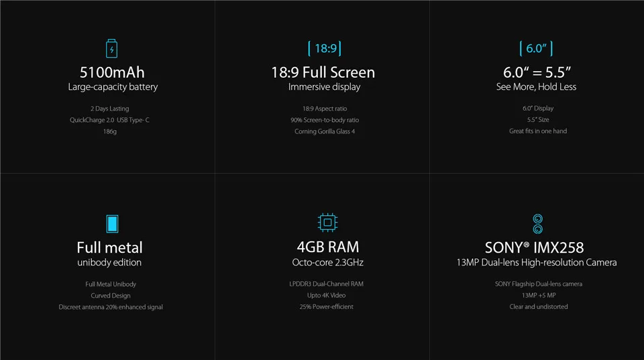Select the '18:9 Full Screen' heading
Viewport: 644px width, 360px height.
pyautogui.click(x=323, y=72)
